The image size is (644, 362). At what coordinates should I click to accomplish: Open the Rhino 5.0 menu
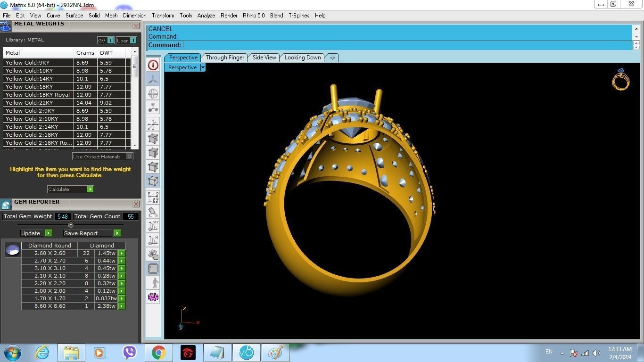(x=254, y=16)
